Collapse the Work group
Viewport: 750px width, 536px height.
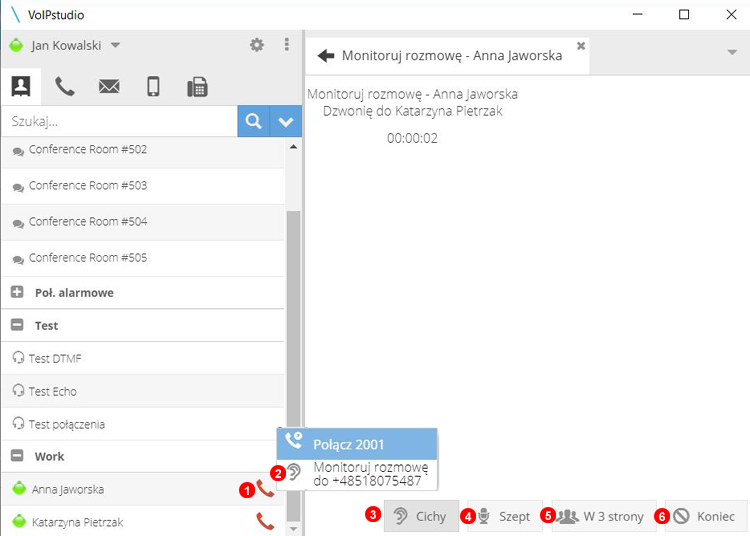pyautogui.click(x=17, y=456)
